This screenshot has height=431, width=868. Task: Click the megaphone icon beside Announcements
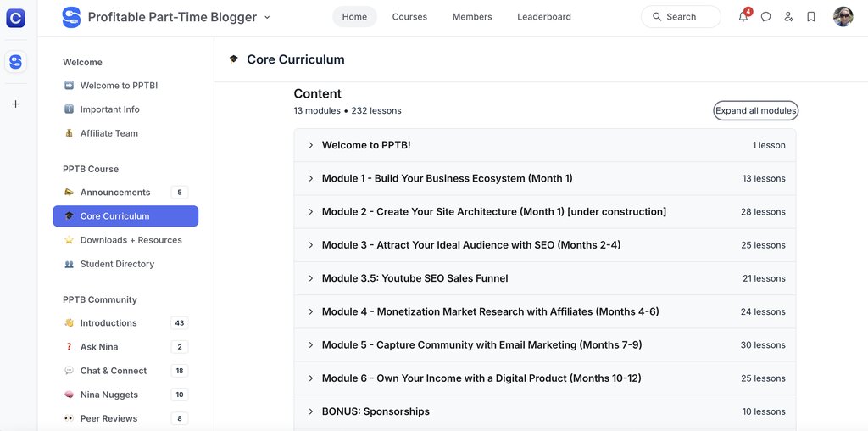point(69,193)
